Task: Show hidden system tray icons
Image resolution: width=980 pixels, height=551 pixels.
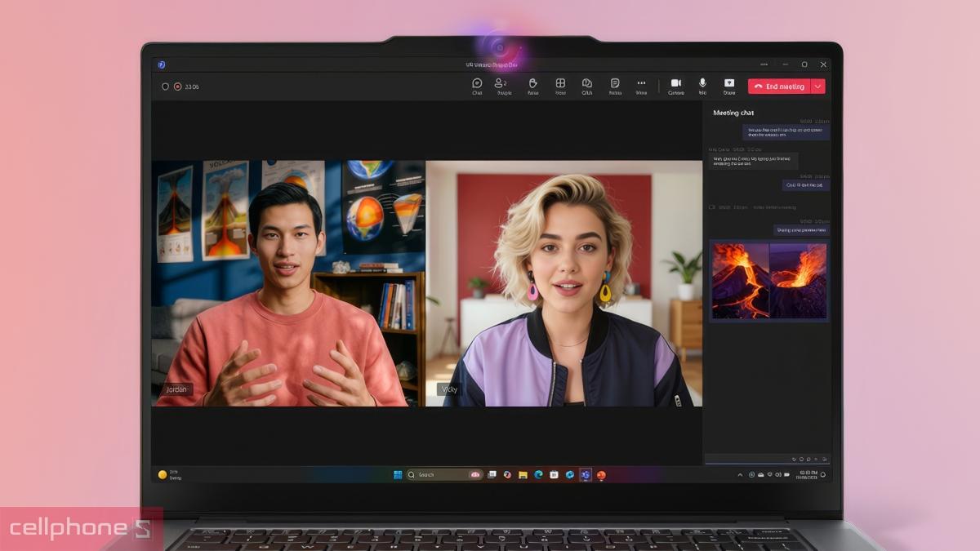Action: click(741, 474)
